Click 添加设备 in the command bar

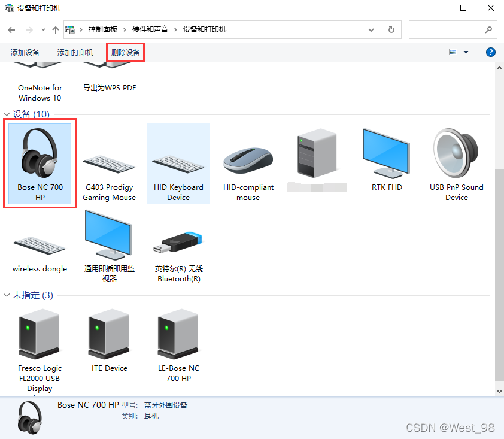click(x=25, y=53)
